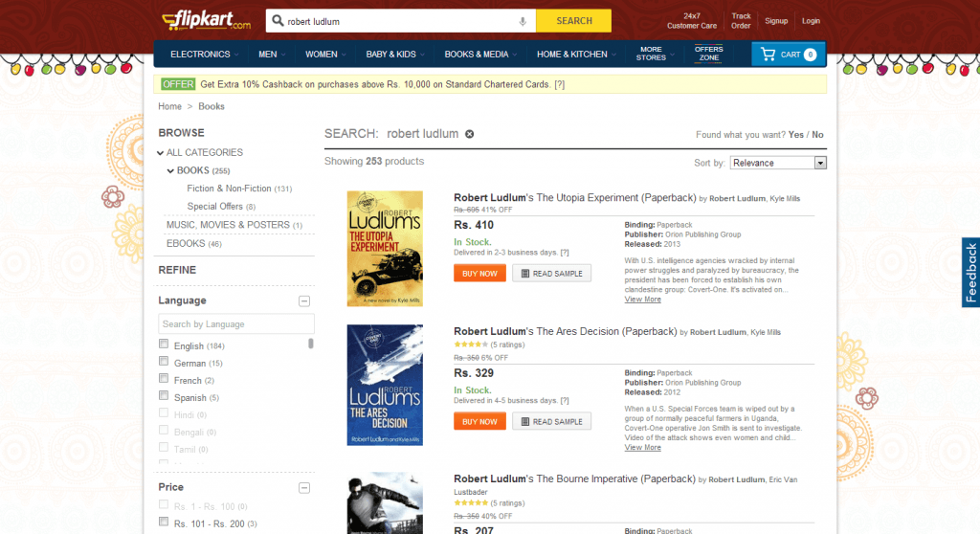Click the language list scrollbar handle
The image size is (980, 534).
click(x=311, y=344)
